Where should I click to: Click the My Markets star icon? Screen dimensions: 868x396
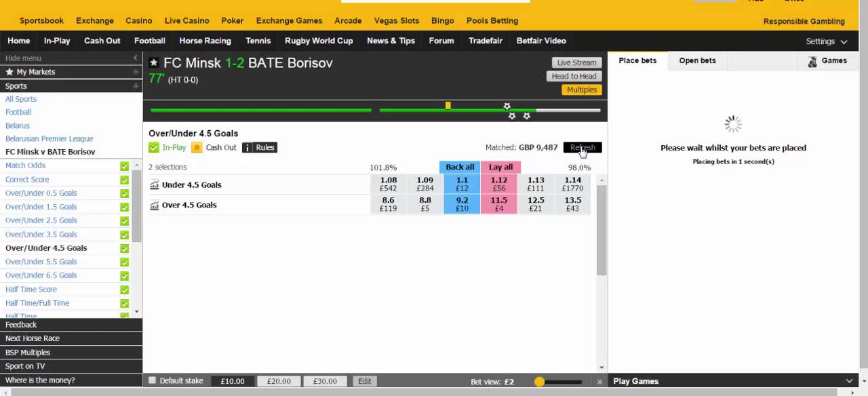click(9, 72)
